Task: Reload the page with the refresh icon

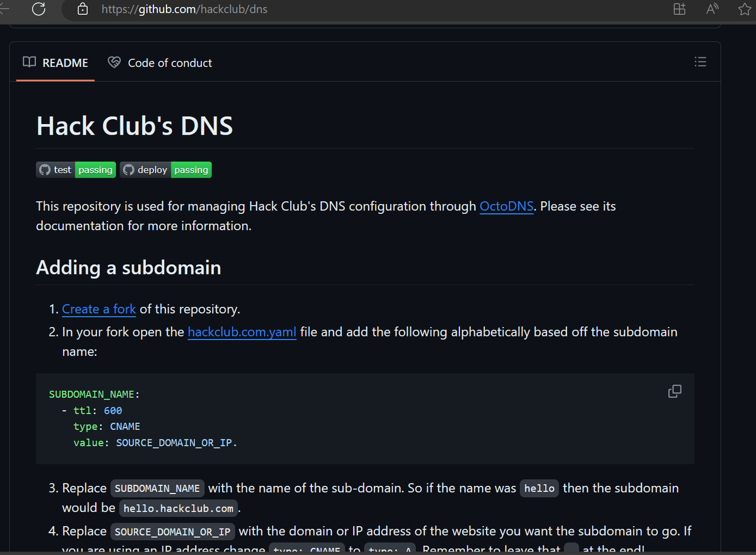Action: pyautogui.click(x=39, y=9)
